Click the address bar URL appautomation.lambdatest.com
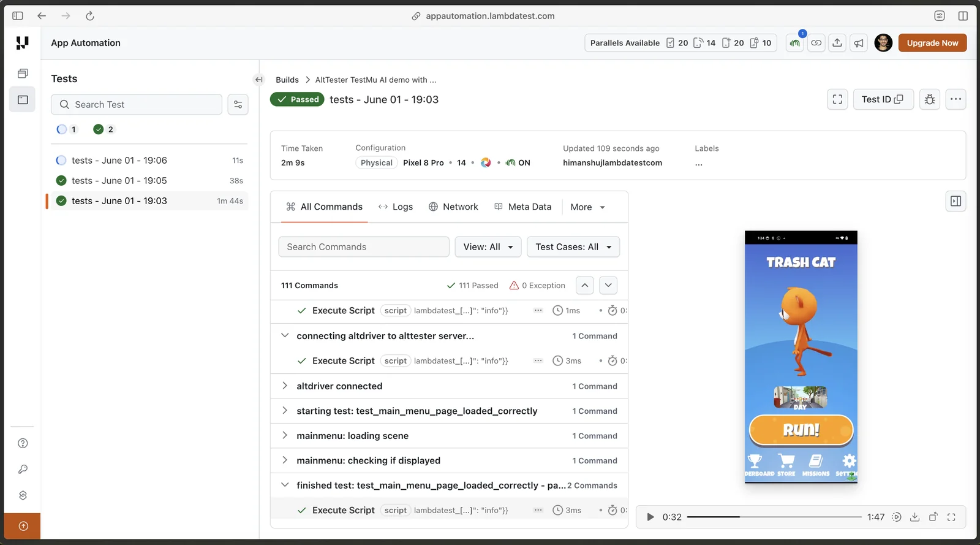 click(490, 16)
